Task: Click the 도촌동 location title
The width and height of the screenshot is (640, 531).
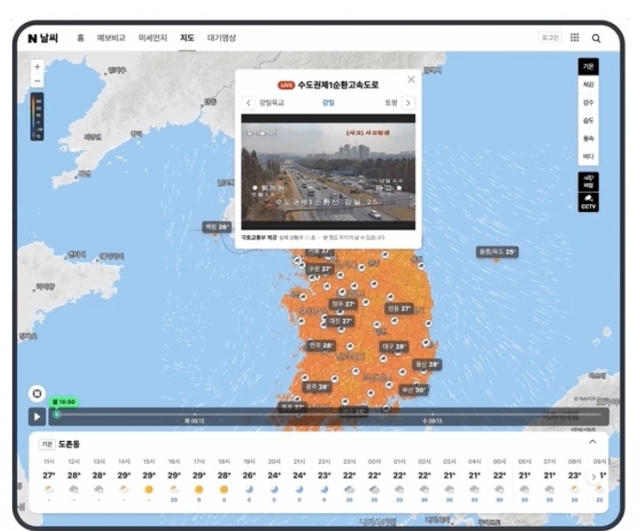Action: (69, 444)
